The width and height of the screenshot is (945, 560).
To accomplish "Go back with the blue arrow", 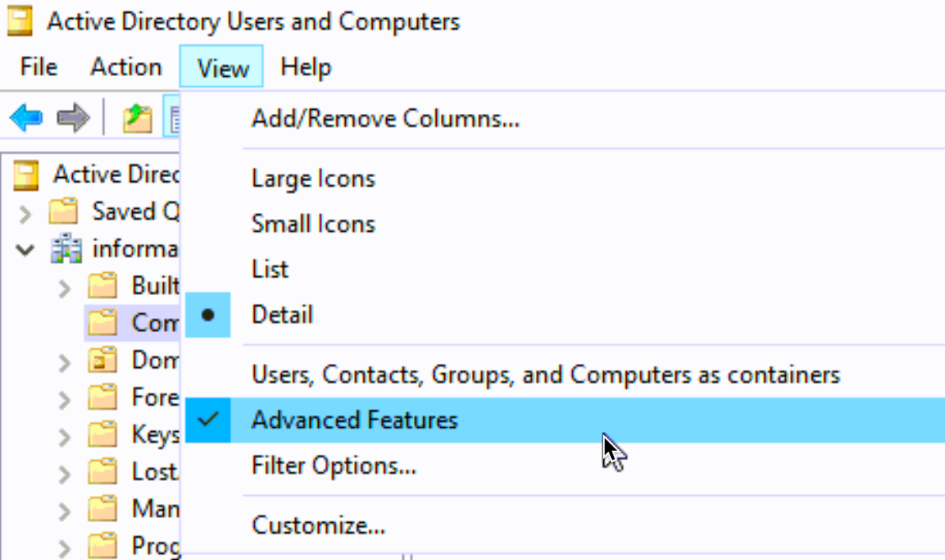I will (x=26, y=117).
